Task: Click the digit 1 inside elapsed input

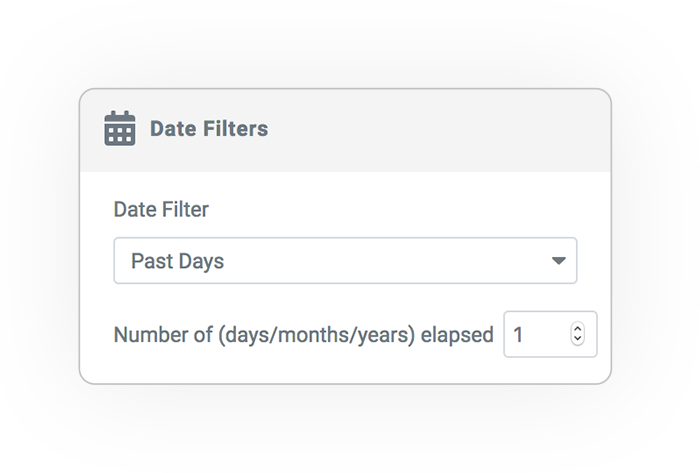Action: coord(518,335)
